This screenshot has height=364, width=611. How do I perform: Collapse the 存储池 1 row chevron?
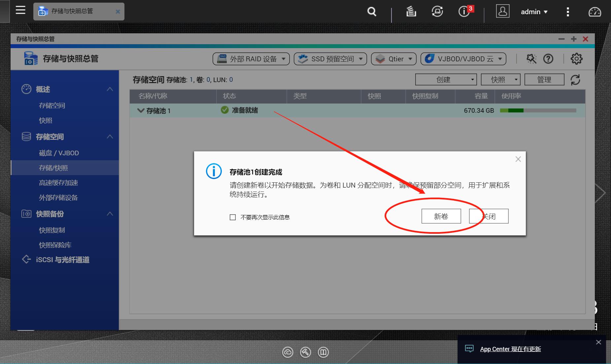(141, 110)
